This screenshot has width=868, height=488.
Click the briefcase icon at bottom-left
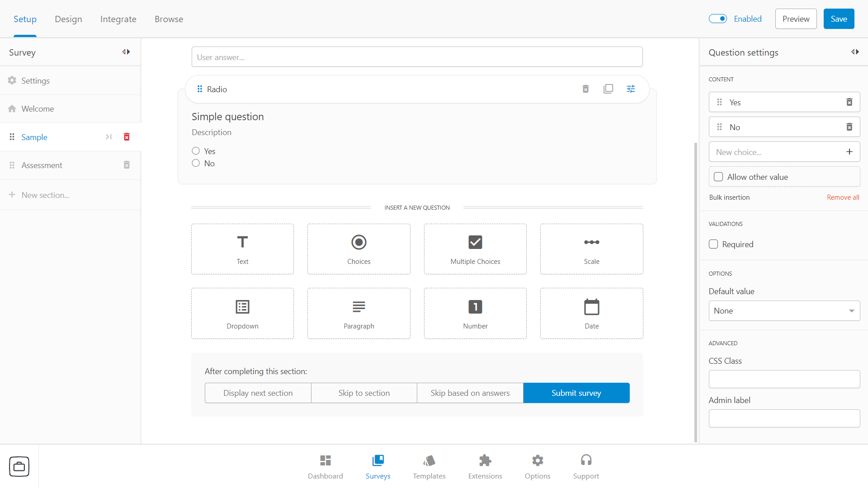[x=19, y=466]
